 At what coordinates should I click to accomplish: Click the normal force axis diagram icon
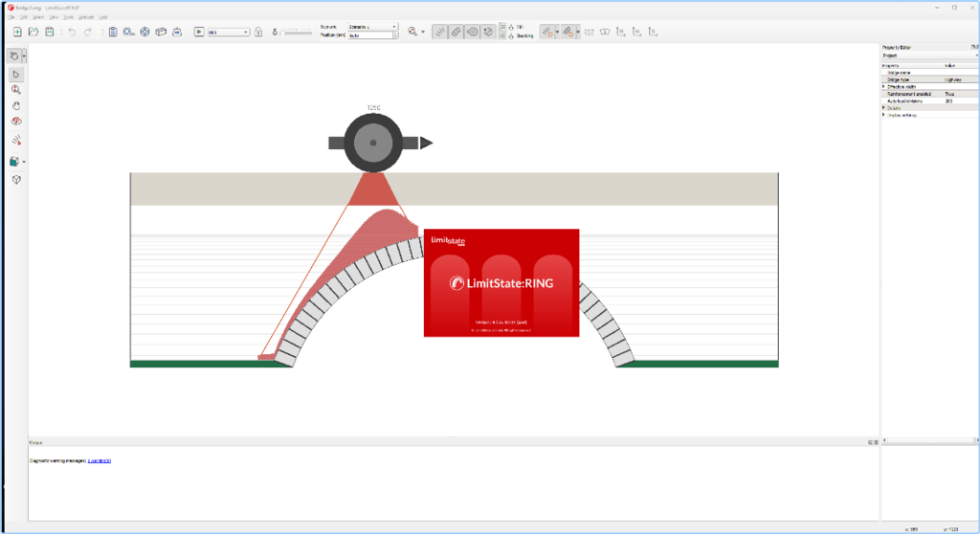click(636, 32)
